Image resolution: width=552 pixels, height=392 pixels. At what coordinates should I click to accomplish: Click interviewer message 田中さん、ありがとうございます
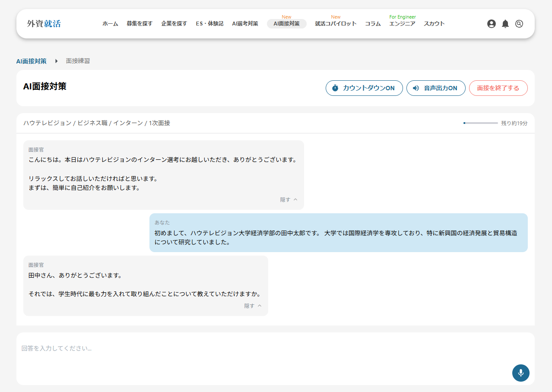[146, 286]
